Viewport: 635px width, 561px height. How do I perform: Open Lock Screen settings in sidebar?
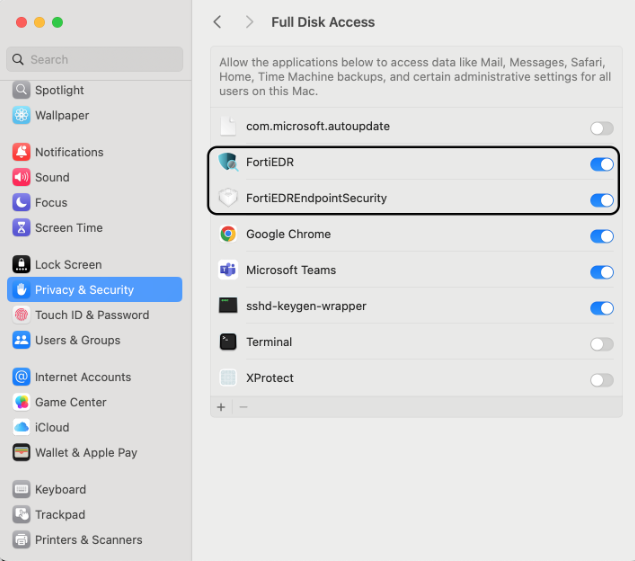tap(68, 265)
